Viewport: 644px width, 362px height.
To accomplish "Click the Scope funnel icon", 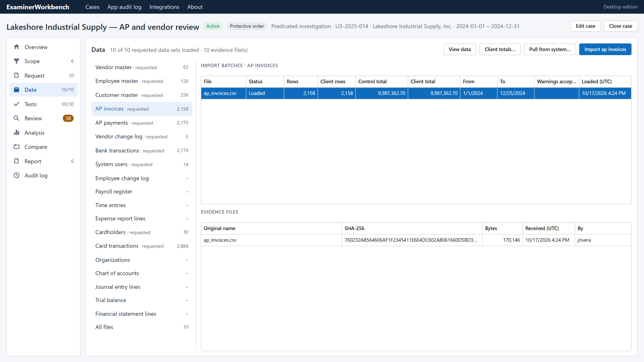I will pos(17,61).
